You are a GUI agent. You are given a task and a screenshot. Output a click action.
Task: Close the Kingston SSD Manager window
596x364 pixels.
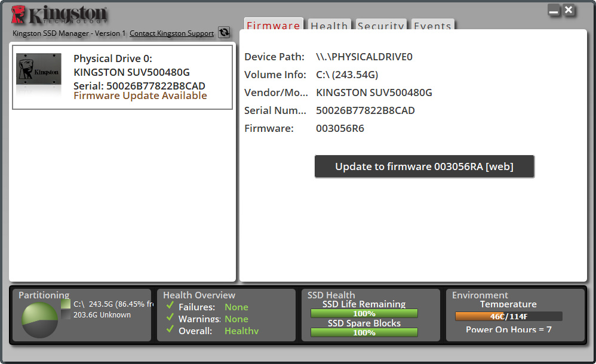[569, 10]
